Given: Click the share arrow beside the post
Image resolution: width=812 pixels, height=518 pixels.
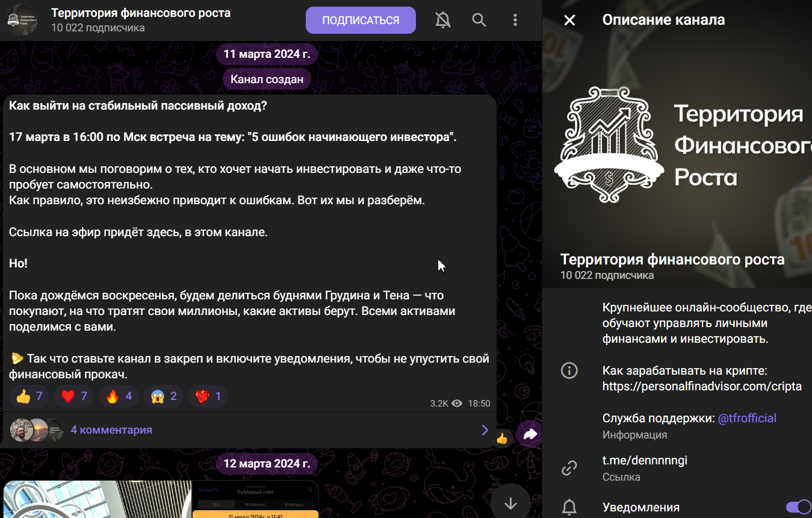Looking at the screenshot, I should 530,434.
